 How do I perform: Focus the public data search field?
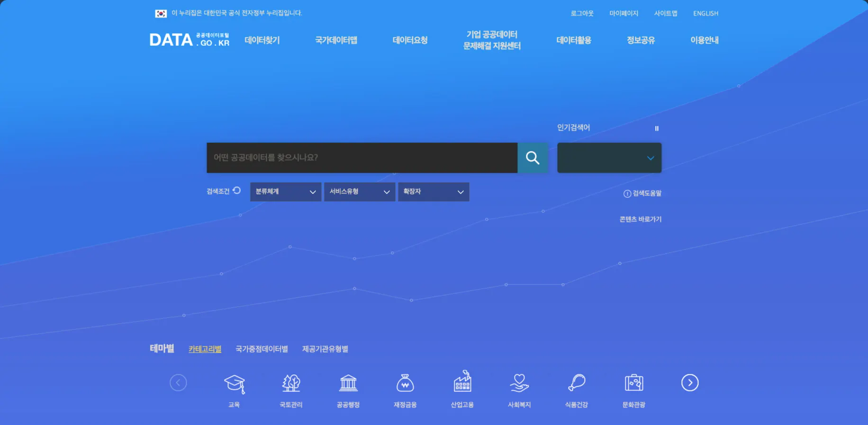(x=362, y=158)
